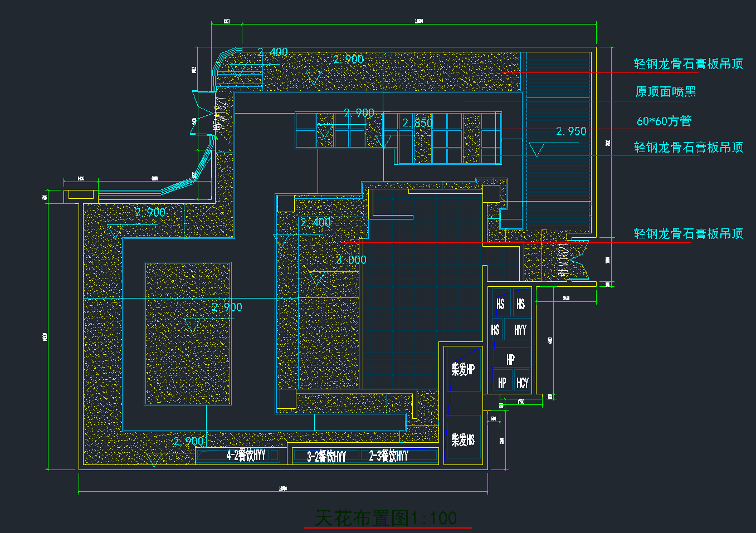This screenshot has height=533, width=756.
Task: Click the 2.950 elevation value text
Action: pos(571,131)
